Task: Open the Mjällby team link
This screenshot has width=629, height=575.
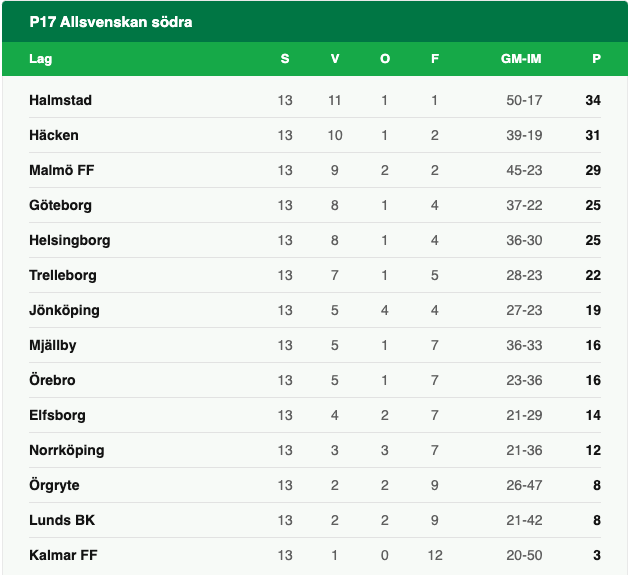Action: point(53,345)
